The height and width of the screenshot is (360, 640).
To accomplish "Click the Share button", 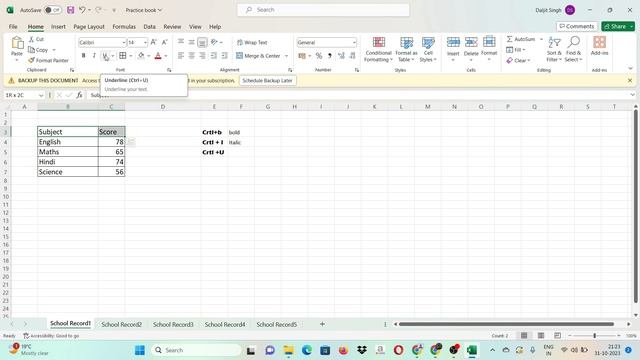I will pos(618,26).
